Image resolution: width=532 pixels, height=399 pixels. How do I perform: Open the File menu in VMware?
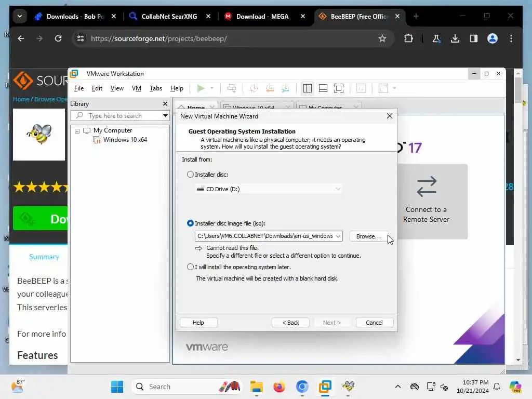click(x=79, y=88)
